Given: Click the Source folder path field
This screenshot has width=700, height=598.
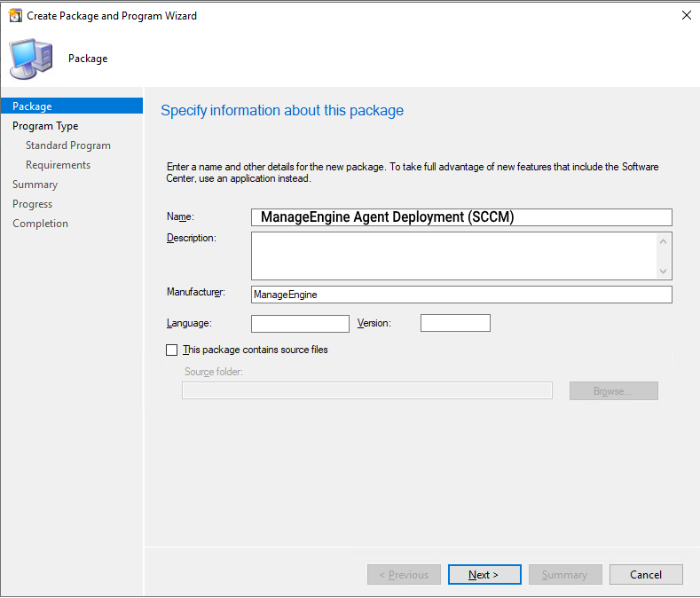Looking at the screenshot, I should pyautogui.click(x=367, y=390).
